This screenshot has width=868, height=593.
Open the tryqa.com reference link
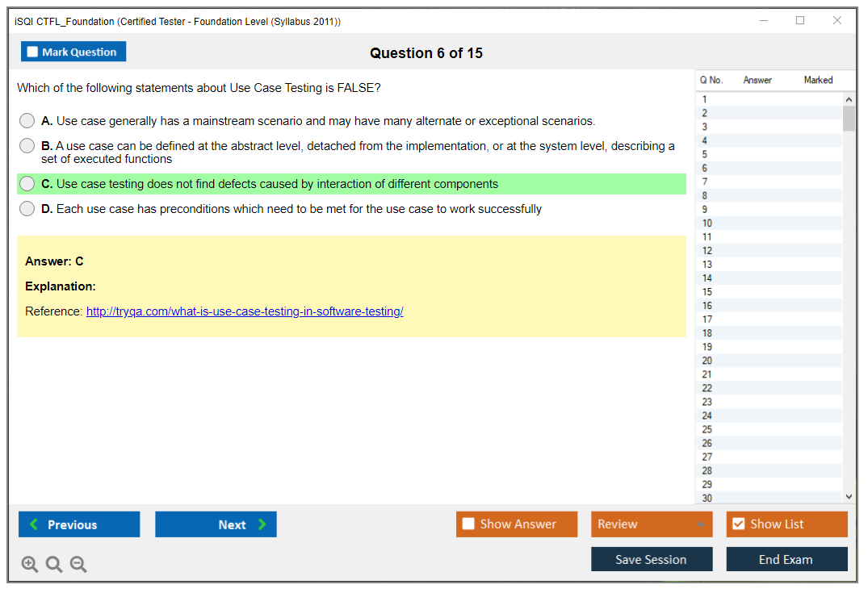click(x=245, y=311)
